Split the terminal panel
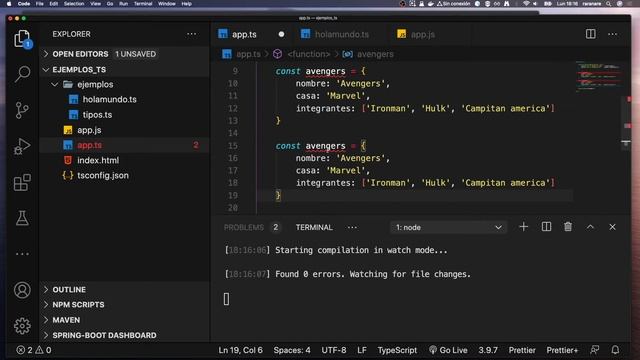640x360 pixels. point(546,227)
